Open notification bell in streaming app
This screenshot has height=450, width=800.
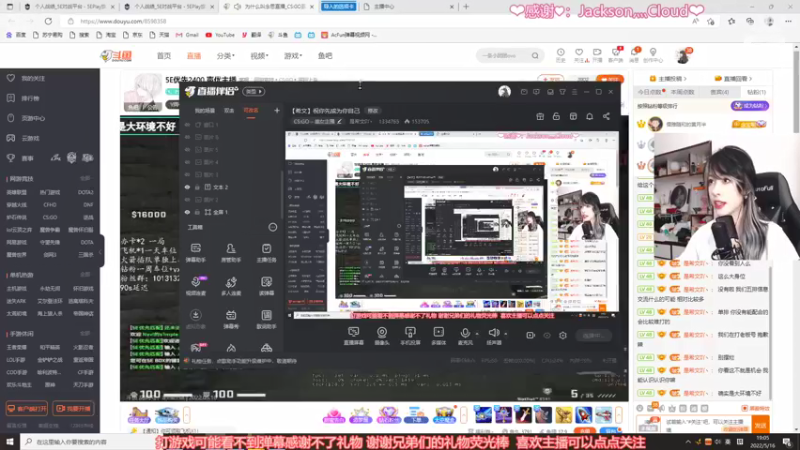coord(589,117)
